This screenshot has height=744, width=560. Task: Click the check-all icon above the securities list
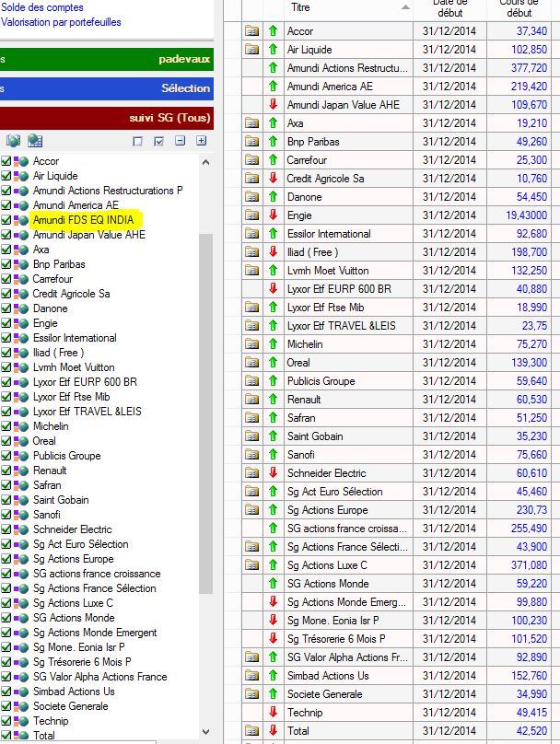[x=159, y=142]
